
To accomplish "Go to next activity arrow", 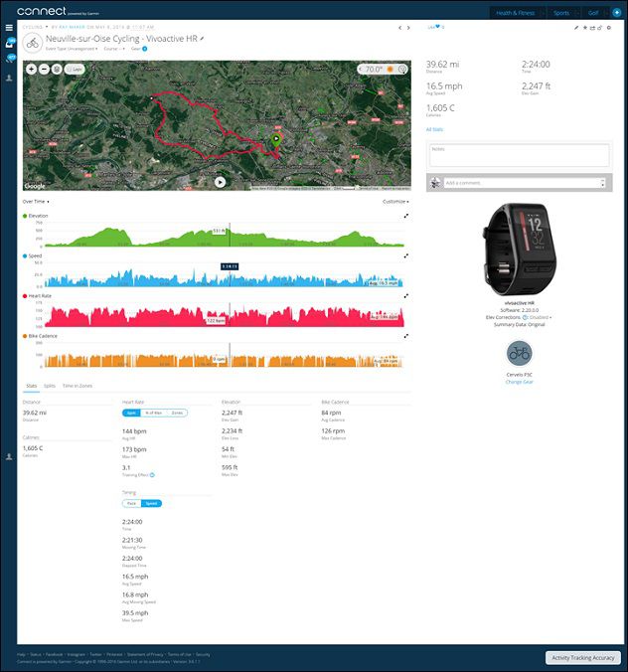I will tap(408, 28).
